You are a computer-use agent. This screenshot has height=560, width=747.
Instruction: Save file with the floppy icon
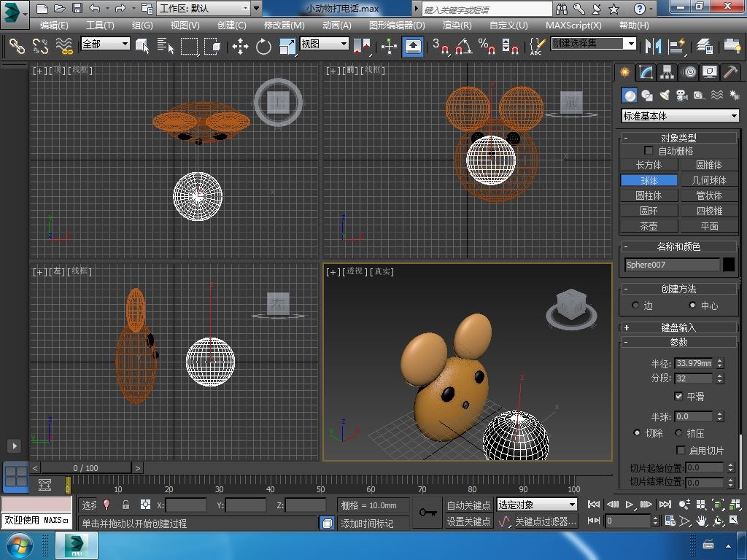77,8
